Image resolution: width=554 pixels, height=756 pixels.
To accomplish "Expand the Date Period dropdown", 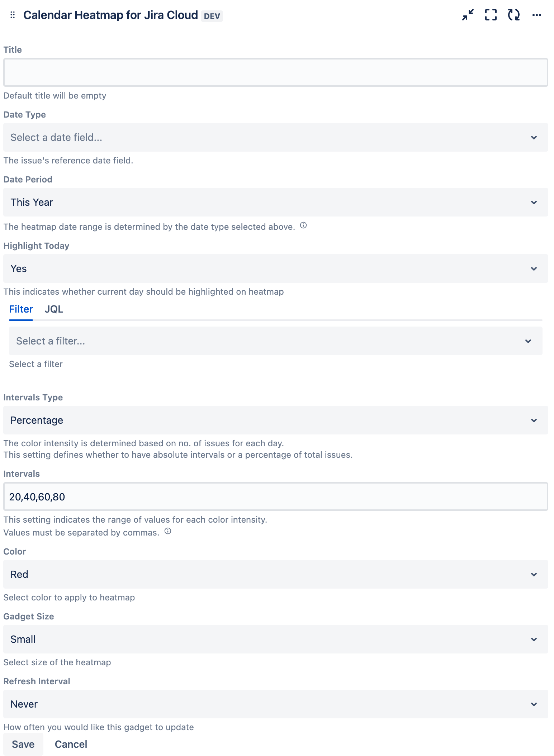I will [x=275, y=202].
